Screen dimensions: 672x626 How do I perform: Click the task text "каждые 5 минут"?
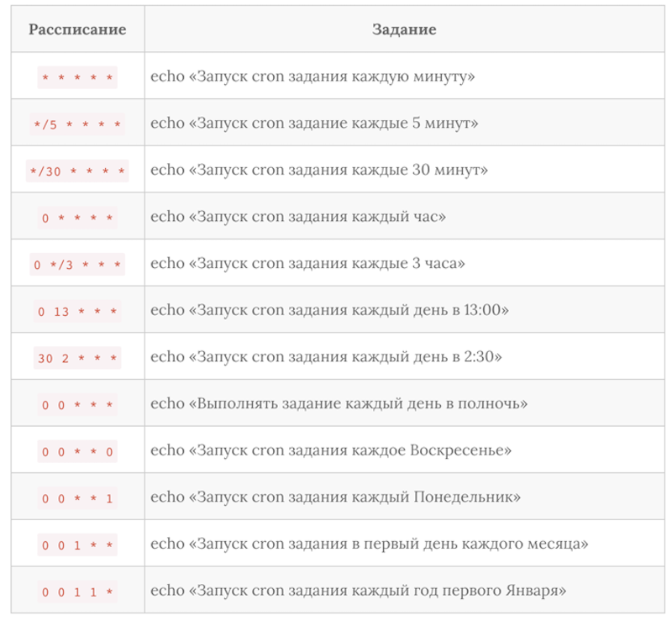[315, 124]
